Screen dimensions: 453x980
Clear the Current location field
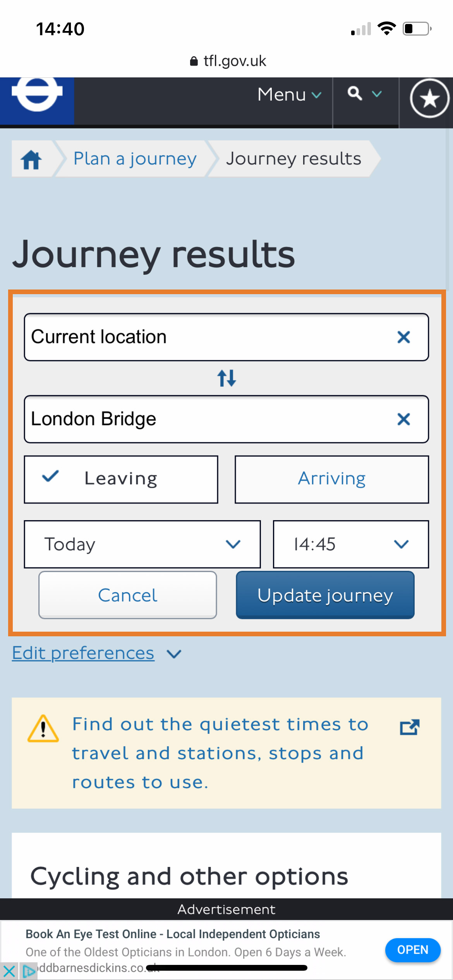click(x=403, y=337)
